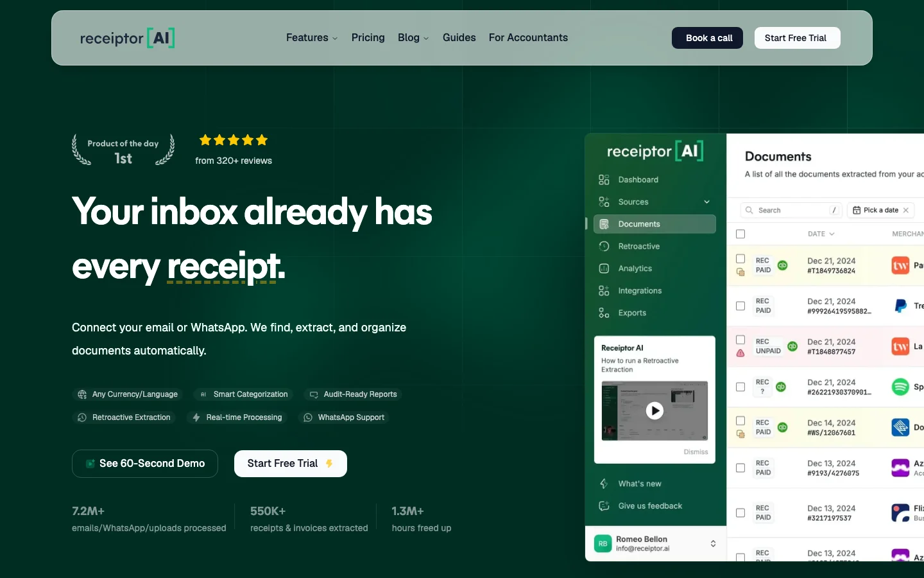This screenshot has width=924, height=578.
Task: Check the box for row #26221930370901
Action: point(740,387)
